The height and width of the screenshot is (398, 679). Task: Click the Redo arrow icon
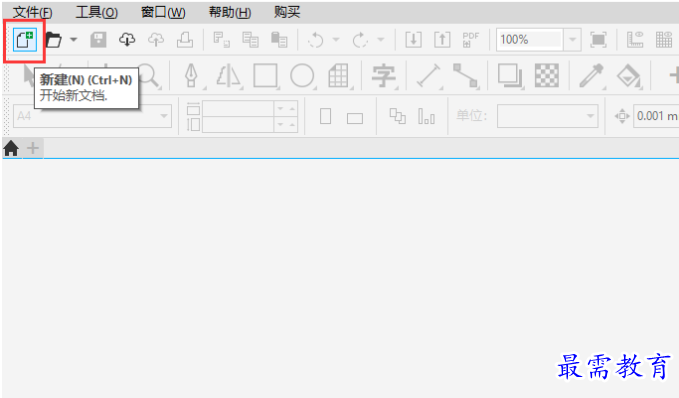pyautogui.click(x=360, y=40)
